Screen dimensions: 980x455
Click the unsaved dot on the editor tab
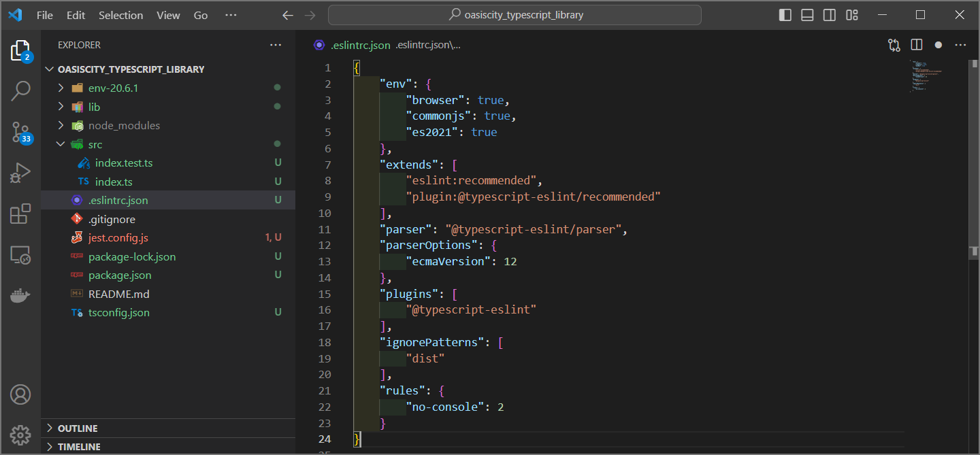pos(938,45)
